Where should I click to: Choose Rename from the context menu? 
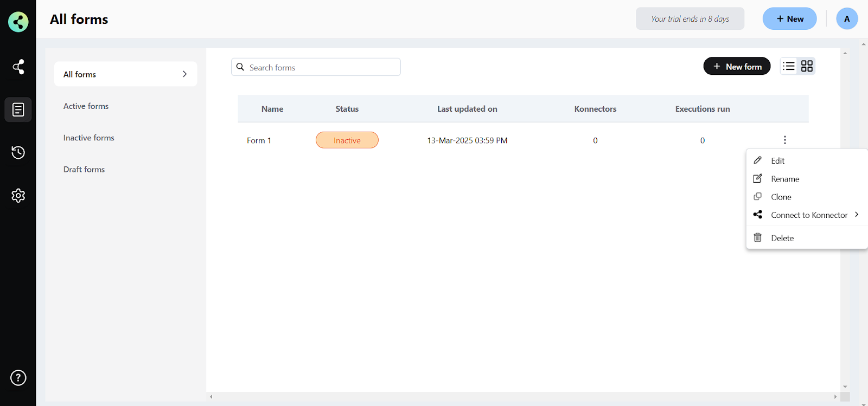(x=807, y=179)
